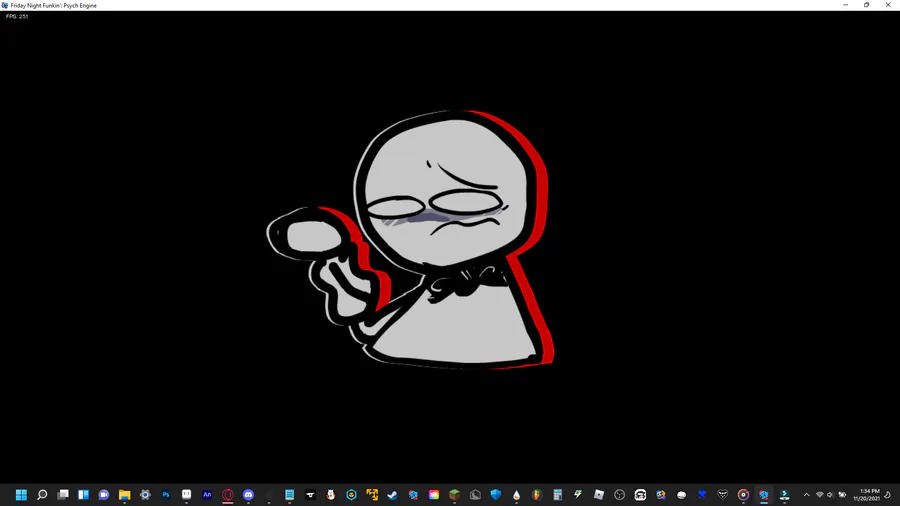Open Opera GX browser icon
This screenshot has height=506, width=900.
[228, 495]
